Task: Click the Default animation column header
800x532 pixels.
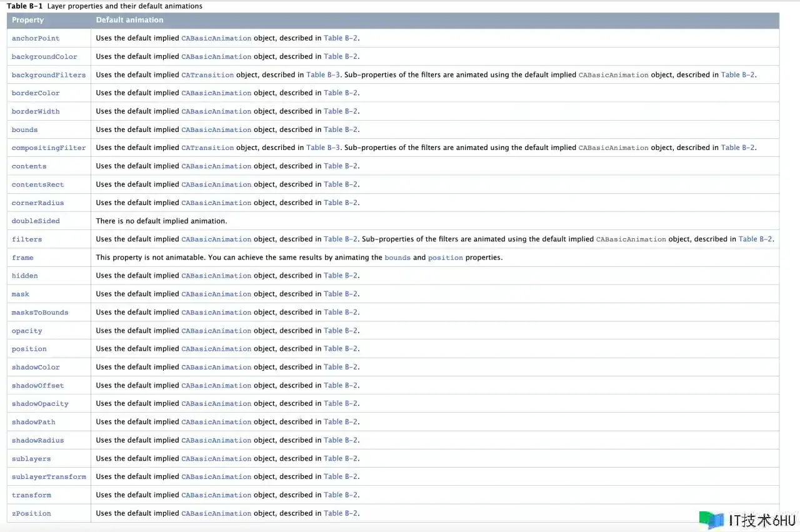Action: click(x=129, y=20)
